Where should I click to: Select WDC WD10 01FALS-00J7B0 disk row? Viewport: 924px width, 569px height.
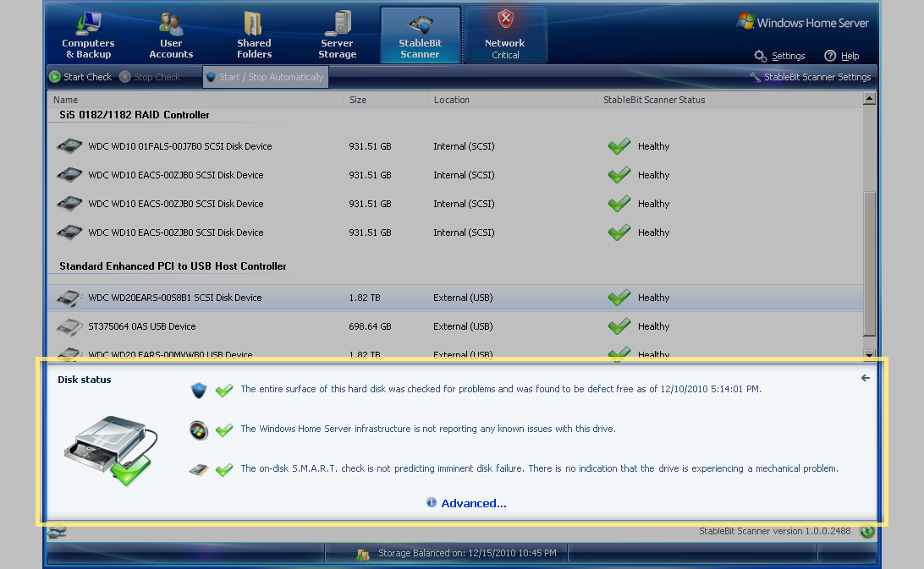pos(455,146)
